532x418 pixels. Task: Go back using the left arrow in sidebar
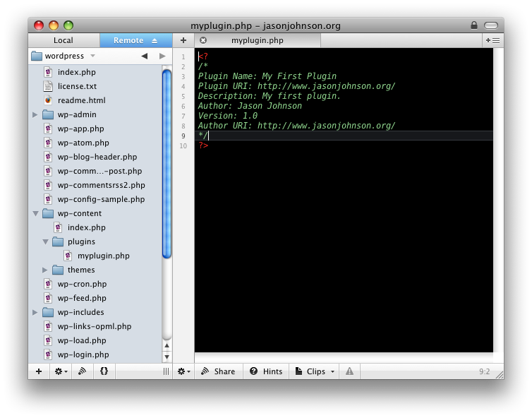[144, 56]
